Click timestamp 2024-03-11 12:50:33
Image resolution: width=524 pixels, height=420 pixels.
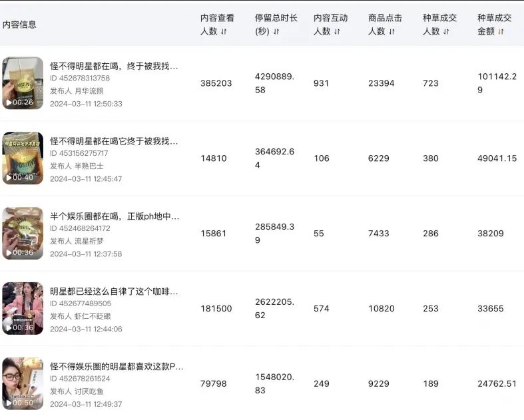click(x=86, y=104)
